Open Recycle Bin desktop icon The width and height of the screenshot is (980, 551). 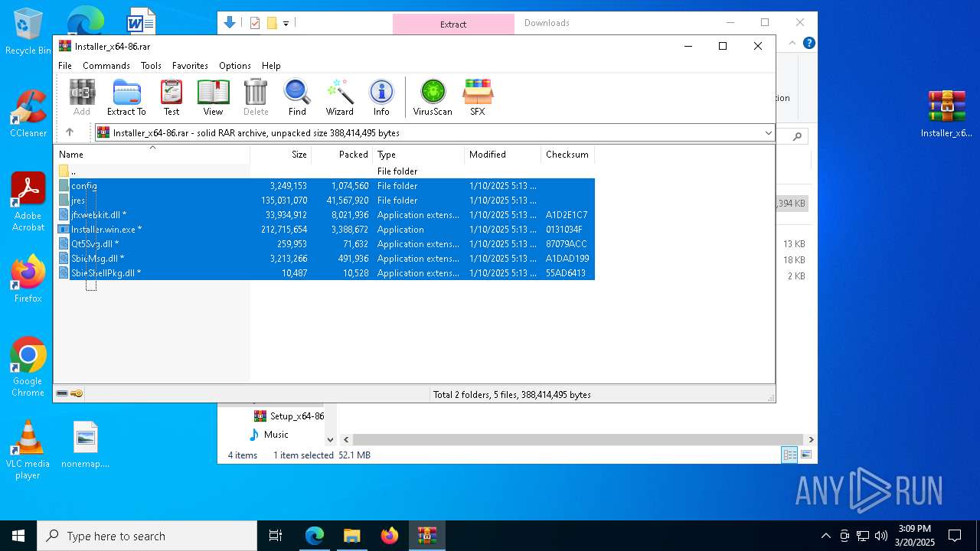coord(28,32)
